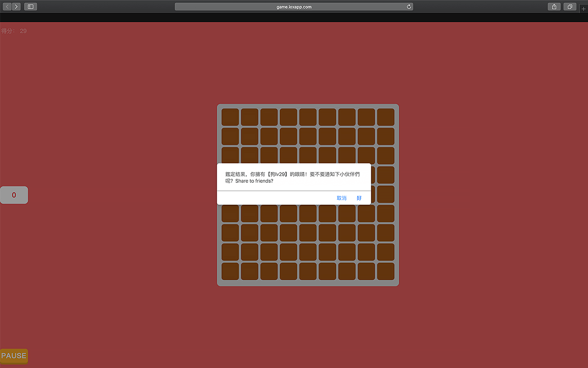Click the browser forward arrow

pos(17,6)
